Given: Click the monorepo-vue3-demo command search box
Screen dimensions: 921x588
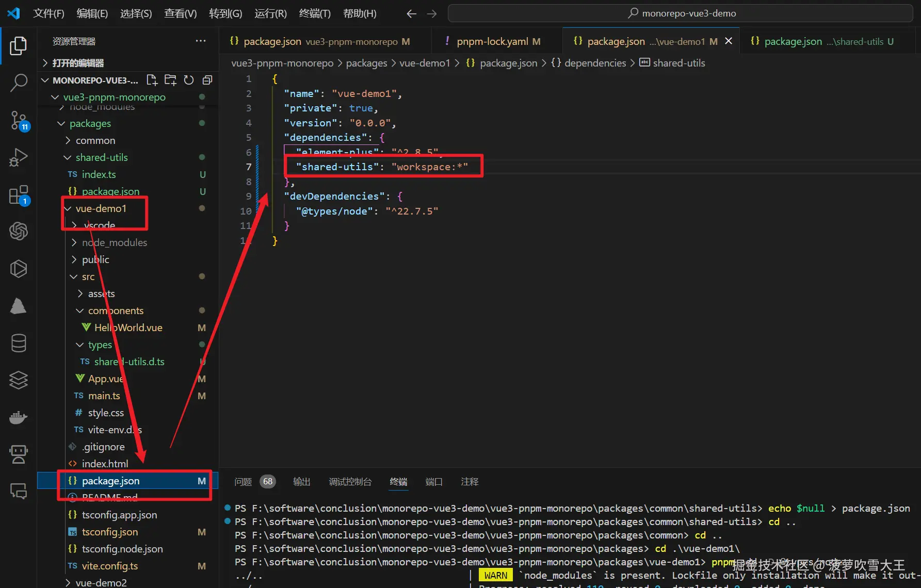Looking at the screenshot, I should click(680, 13).
